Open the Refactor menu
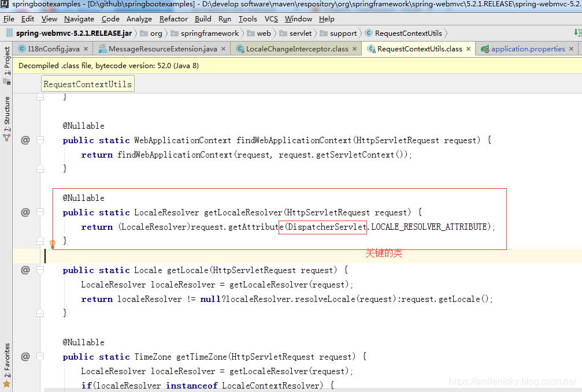The width and height of the screenshot is (582, 392). 173,18
